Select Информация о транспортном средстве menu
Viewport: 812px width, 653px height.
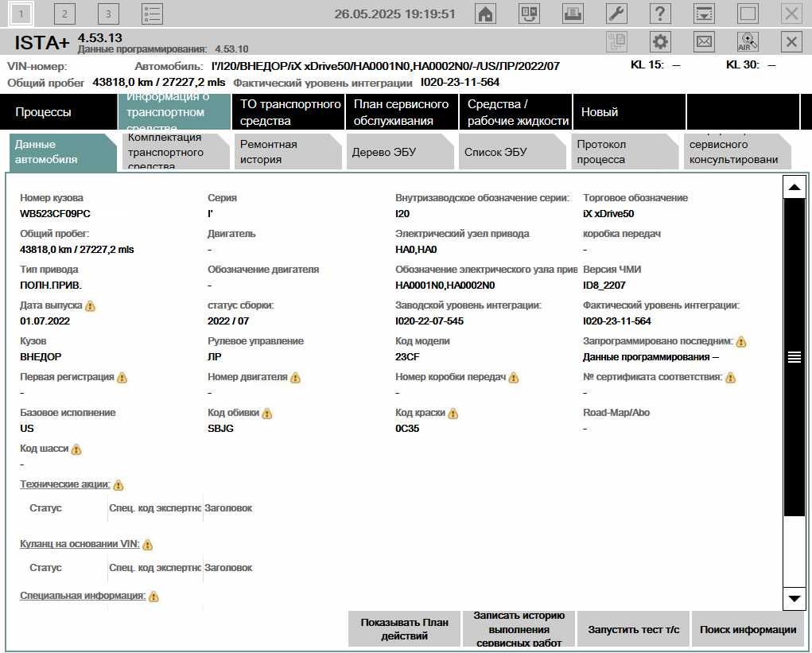[174, 112]
